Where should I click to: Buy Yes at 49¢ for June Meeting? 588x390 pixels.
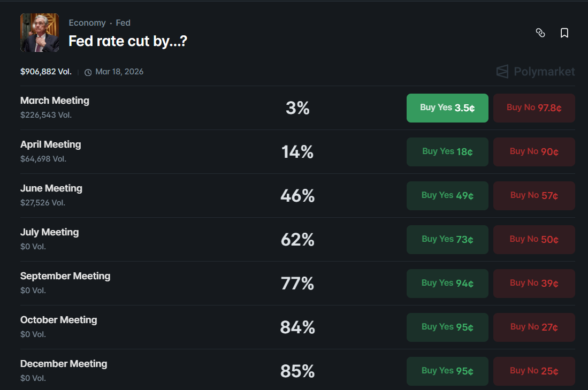(447, 196)
